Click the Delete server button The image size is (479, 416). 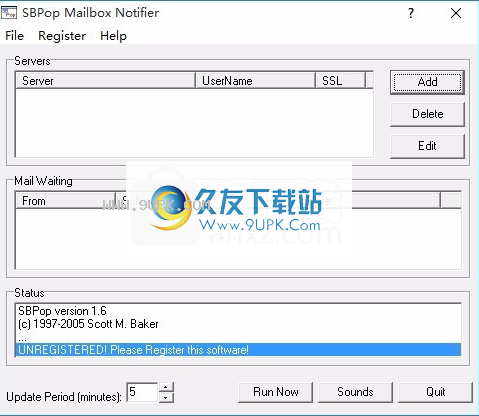427,114
